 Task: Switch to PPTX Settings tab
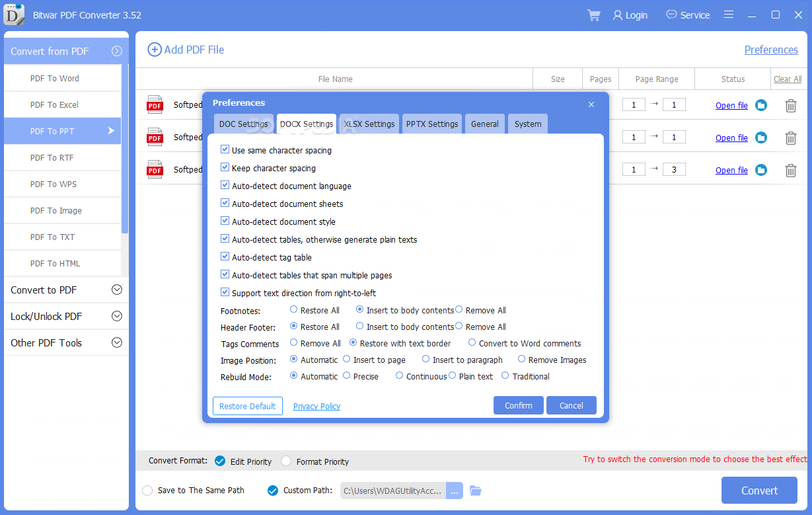432,124
